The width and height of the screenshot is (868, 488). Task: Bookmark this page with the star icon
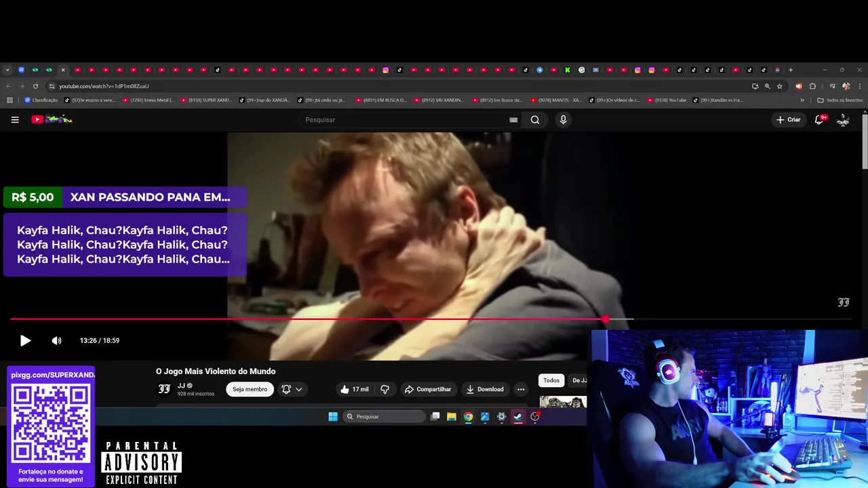pyautogui.click(x=780, y=86)
